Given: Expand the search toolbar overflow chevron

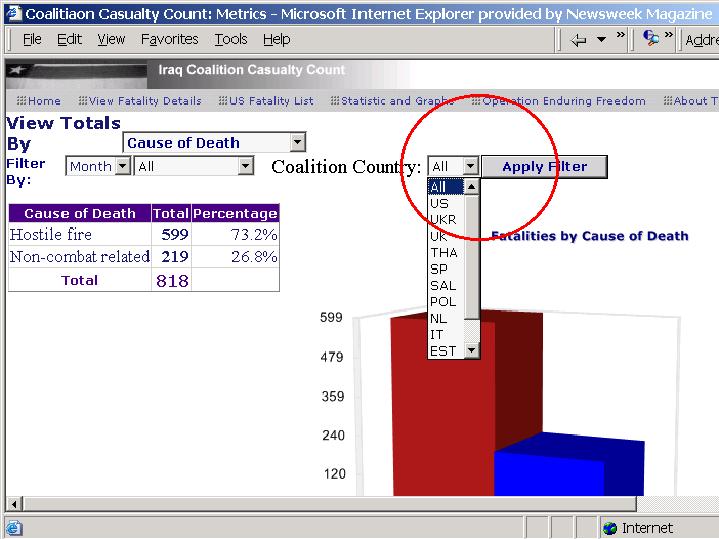Looking at the screenshot, I should pos(669,34).
